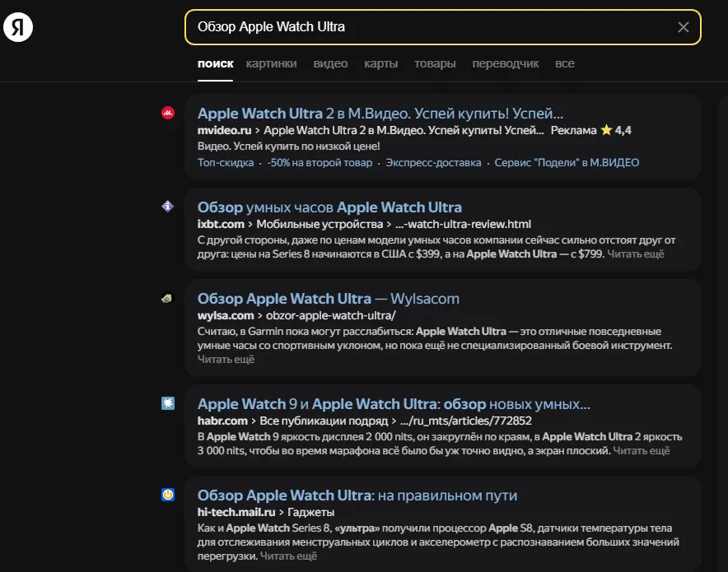Expand Читать ещё in Wylsacom snippet
Viewport: 728px width, 572px height.
coord(226,360)
